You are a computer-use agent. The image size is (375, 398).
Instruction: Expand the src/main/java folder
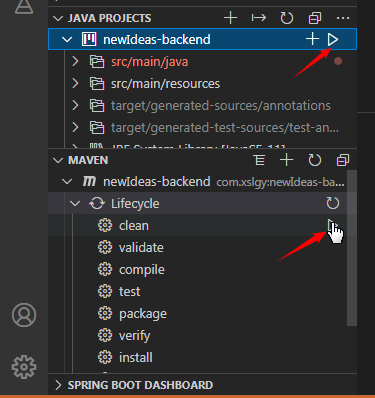(75, 61)
